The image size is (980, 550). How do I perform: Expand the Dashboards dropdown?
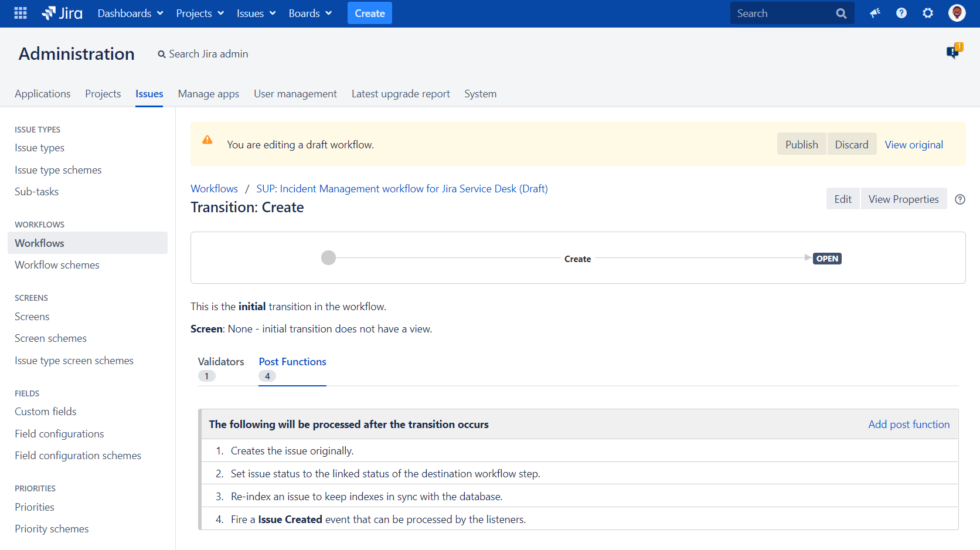click(130, 13)
